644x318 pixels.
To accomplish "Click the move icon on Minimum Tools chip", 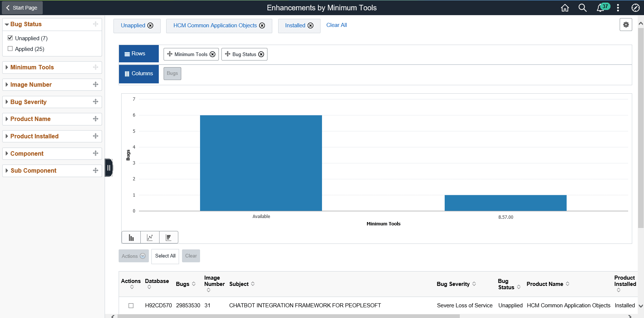I will (x=170, y=54).
